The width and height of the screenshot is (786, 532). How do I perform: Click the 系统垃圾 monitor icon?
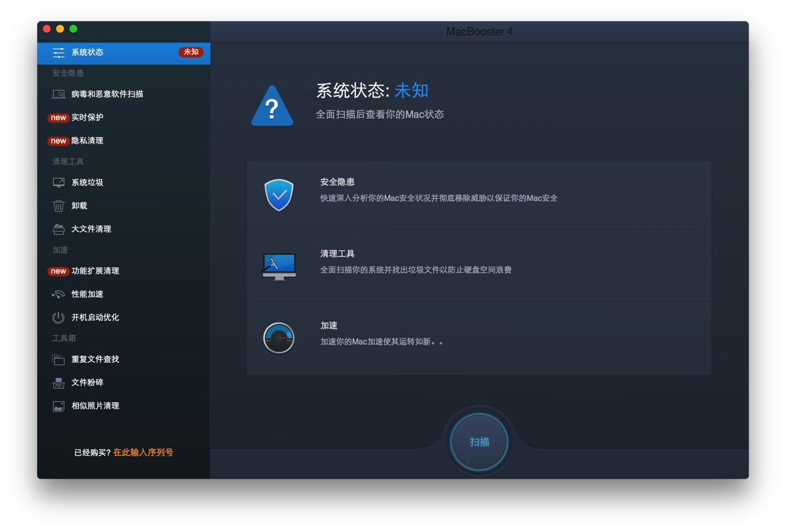point(59,183)
